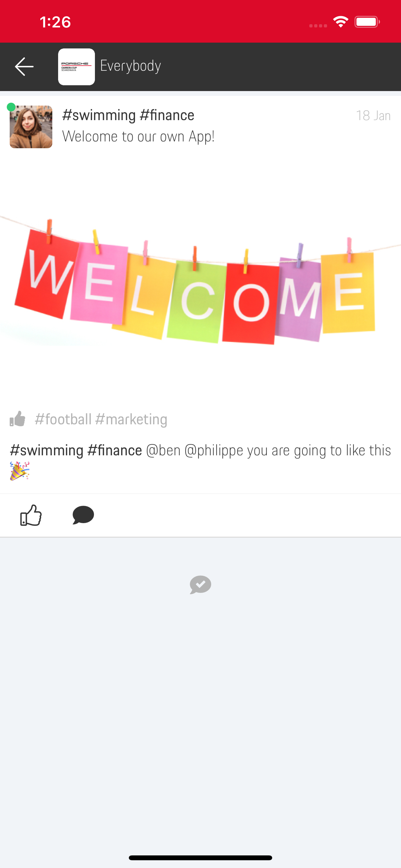Open the #football hashtag by likes
The width and height of the screenshot is (401, 868).
pyautogui.click(x=63, y=419)
